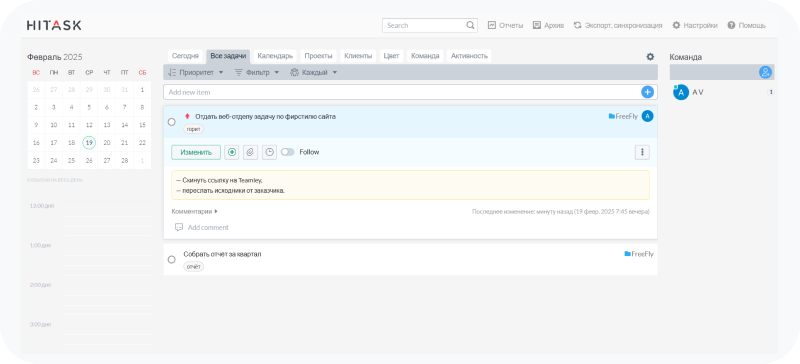Click Add comment field
The width and height of the screenshot is (800, 364).
[x=208, y=227]
